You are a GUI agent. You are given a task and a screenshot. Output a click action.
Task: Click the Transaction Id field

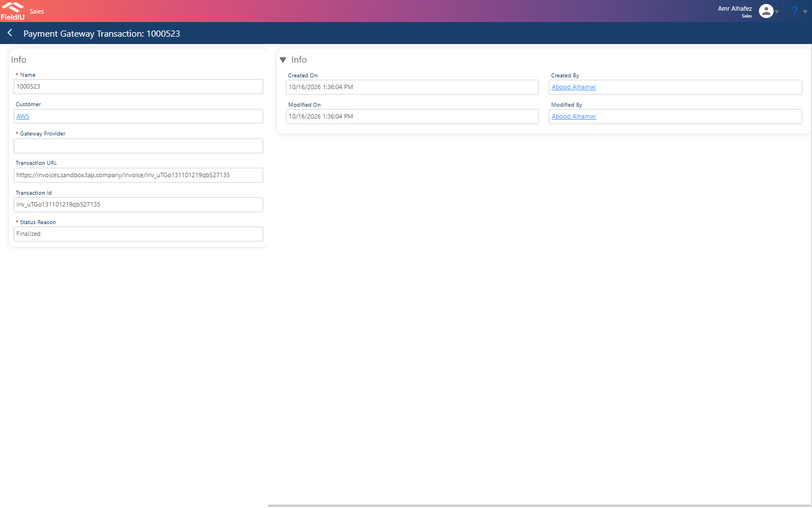coord(138,204)
